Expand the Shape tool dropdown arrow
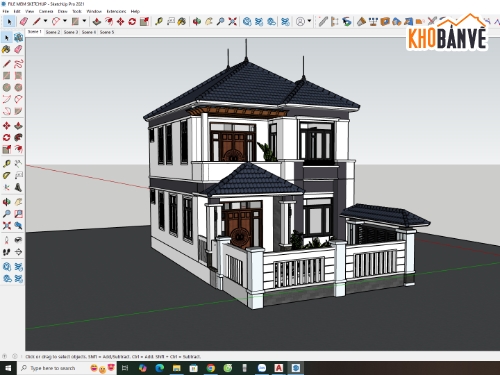 point(84,21)
